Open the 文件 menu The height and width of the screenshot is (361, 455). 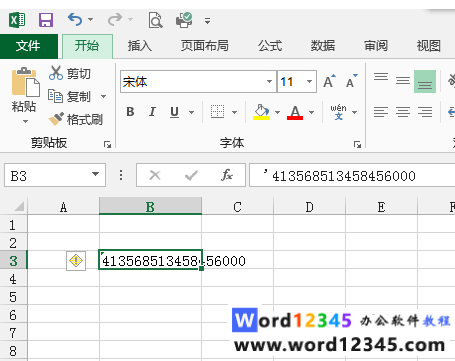[x=28, y=46]
